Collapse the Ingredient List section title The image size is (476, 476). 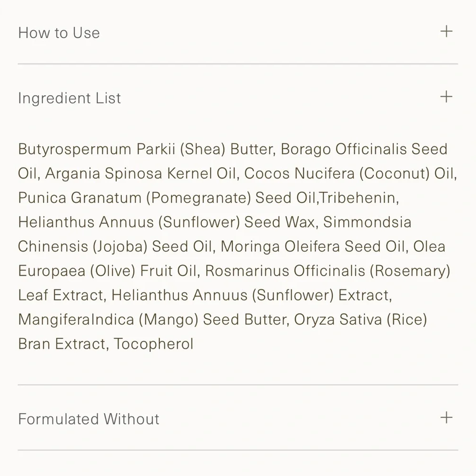69,98
